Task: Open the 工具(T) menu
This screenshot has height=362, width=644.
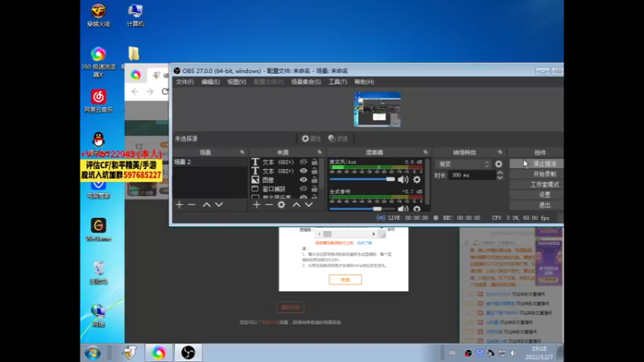Action: (337, 82)
